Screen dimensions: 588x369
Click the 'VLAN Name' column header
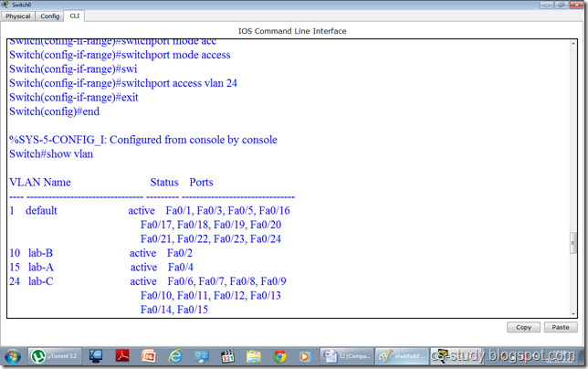[x=40, y=182]
